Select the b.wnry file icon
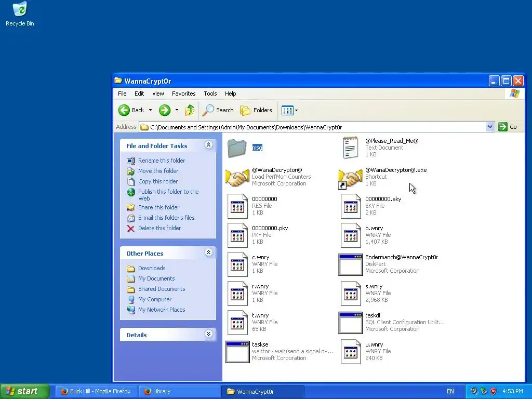The width and height of the screenshot is (532, 399). click(351, 235)
